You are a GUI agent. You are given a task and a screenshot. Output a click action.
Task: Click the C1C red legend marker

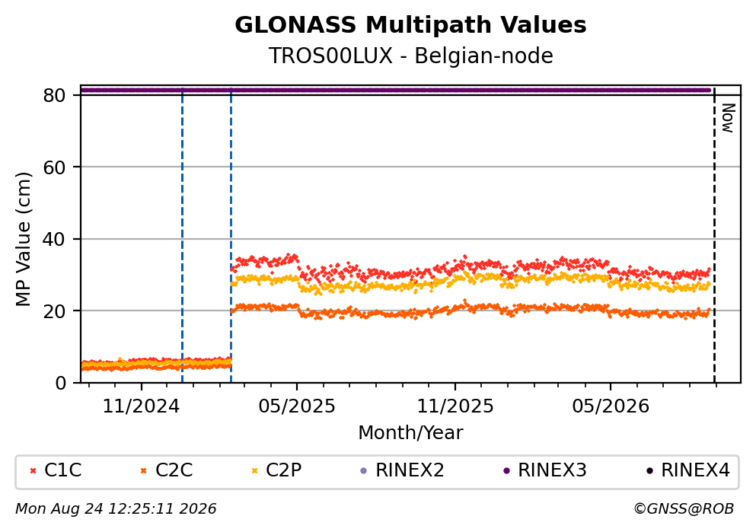33,471
